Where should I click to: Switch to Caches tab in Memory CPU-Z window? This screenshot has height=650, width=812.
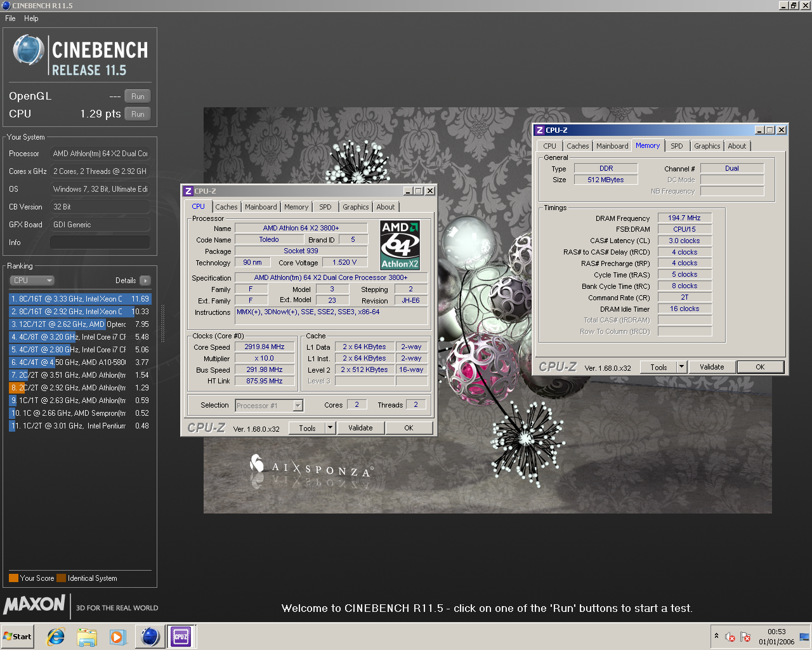point(577,146)
